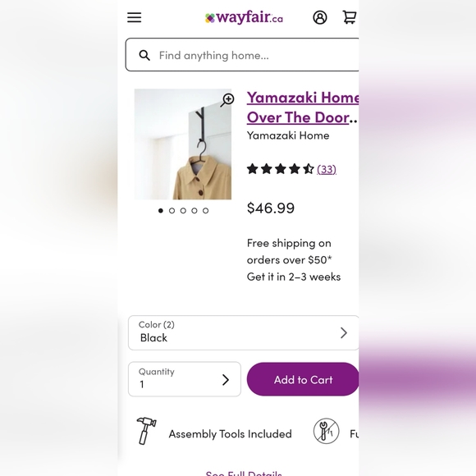Image resolution: width=476 pixels, height=476 pixels.
Task: Open the (33) reviews link
Action: [327, 169]
